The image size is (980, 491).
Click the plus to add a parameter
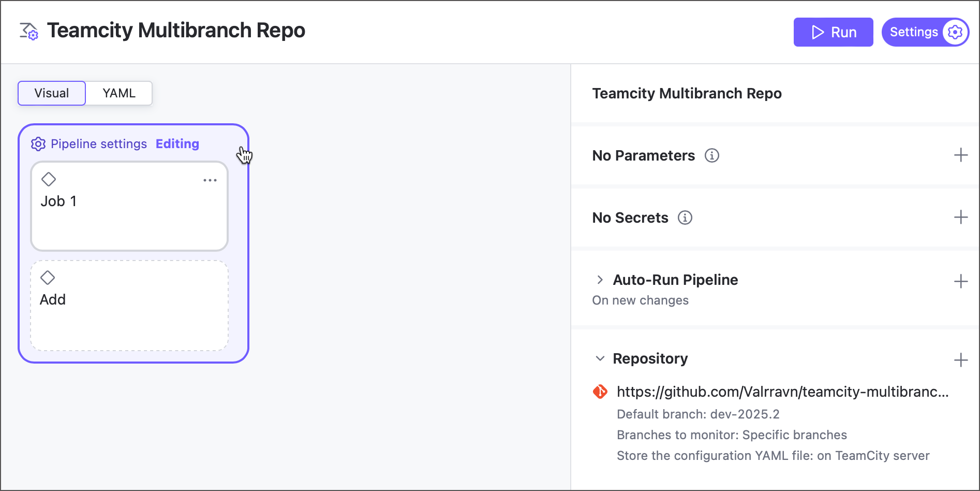[961, 154]
